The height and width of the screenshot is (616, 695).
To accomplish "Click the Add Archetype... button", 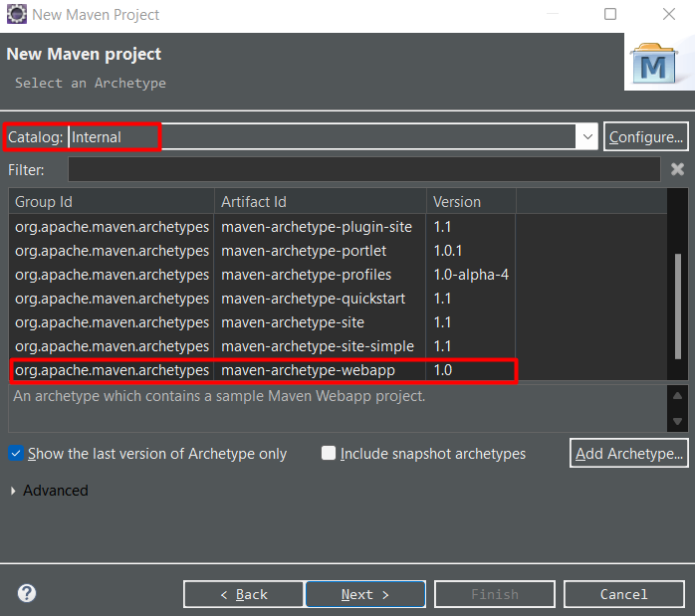I will (629, 453).
